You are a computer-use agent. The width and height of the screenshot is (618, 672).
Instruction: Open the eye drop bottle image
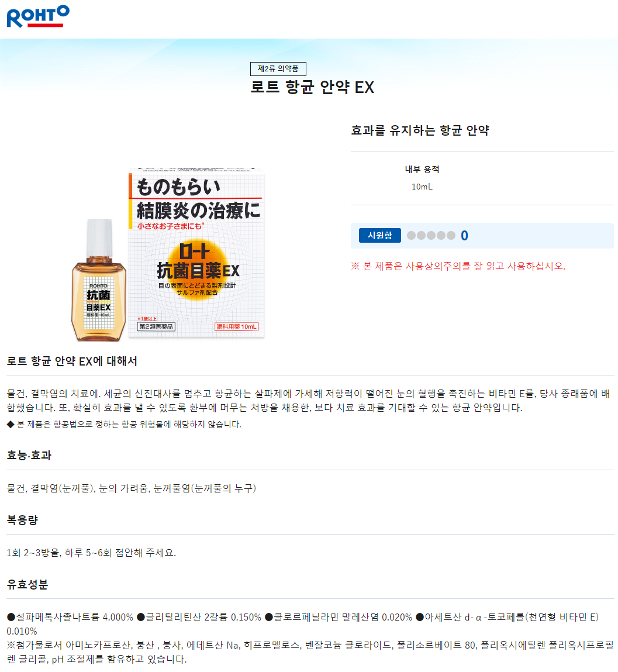99,280
